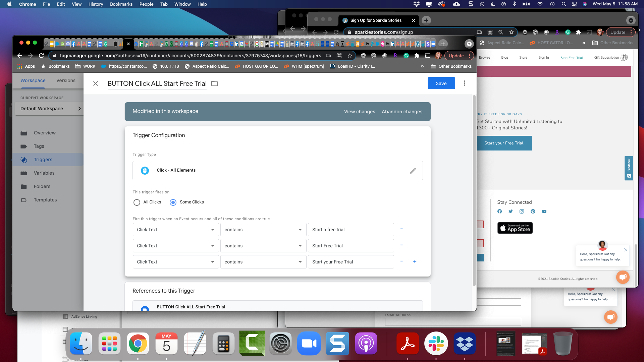Select the Some Clicks radio button
This screenshot has height=362, width=644.
pos(173,202)
